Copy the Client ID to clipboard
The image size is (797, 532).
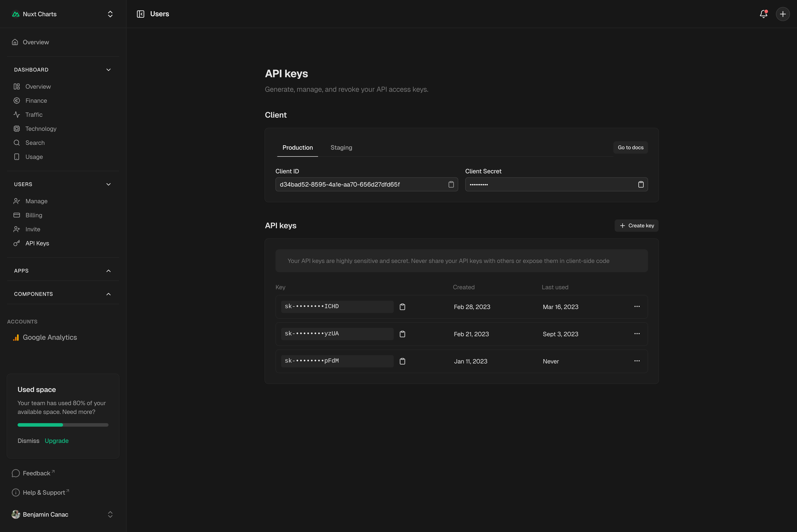[451, 185]
